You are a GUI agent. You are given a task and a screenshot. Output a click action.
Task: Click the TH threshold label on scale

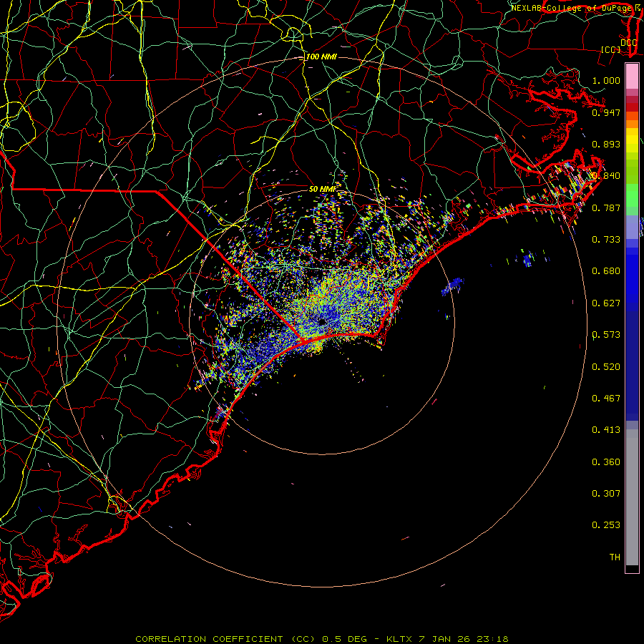615,557
